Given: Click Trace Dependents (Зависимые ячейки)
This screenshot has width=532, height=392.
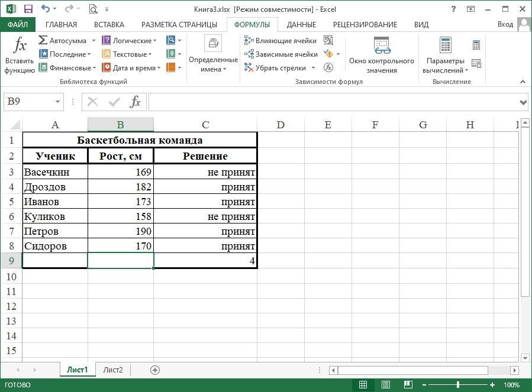Looking at the screenshot, I should tap(280, 54).
